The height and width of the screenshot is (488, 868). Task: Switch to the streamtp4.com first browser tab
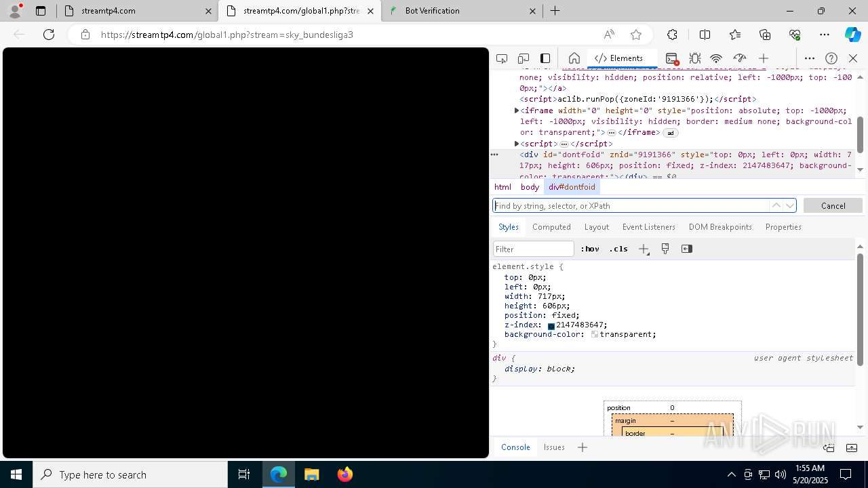[x=136, y=11]
